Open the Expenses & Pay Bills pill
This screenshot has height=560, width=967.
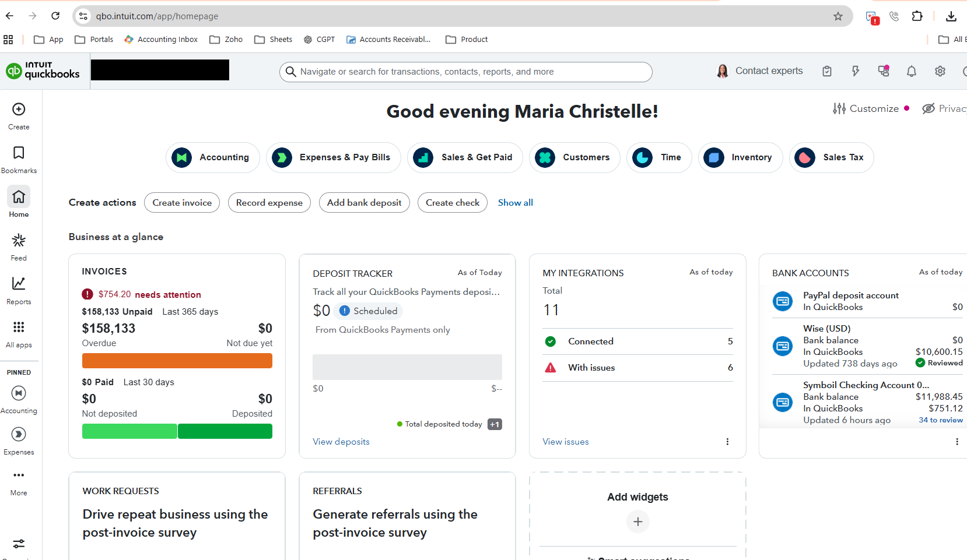coord(334,157)
